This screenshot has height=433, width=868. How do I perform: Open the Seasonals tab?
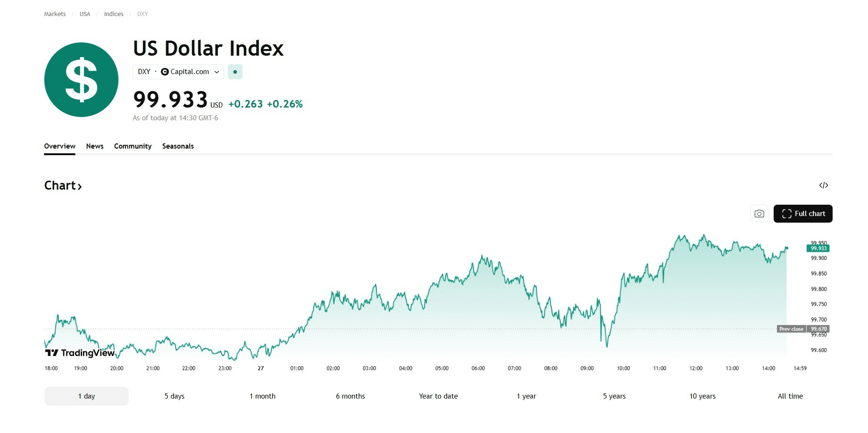click(x=178, y=146)
